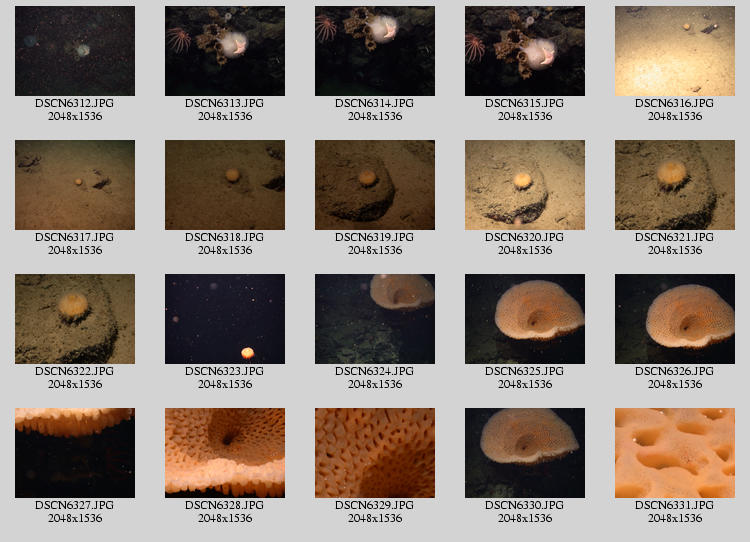View the DSCN6321.JPG thumbnail

click(x=675, y=185)
